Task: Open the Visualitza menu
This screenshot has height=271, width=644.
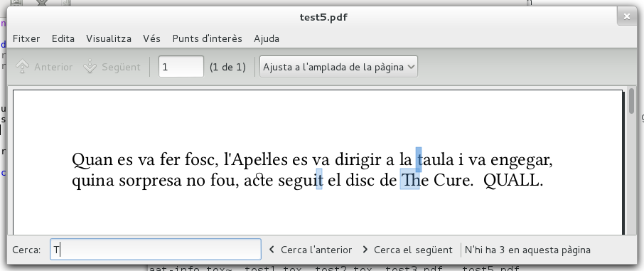Action: [x=109, y=38]
